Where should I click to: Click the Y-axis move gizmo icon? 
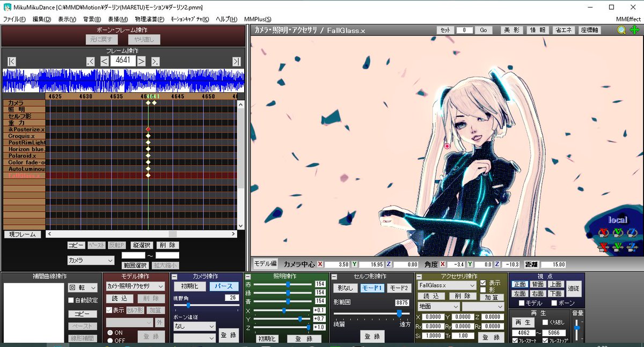click(618, 247)
